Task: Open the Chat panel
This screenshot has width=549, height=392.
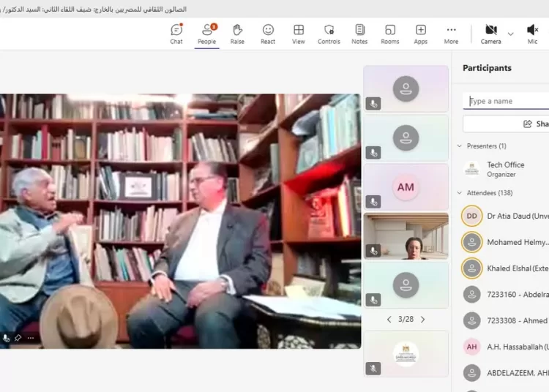Action: pyautogui.click(x=176, y=34)
